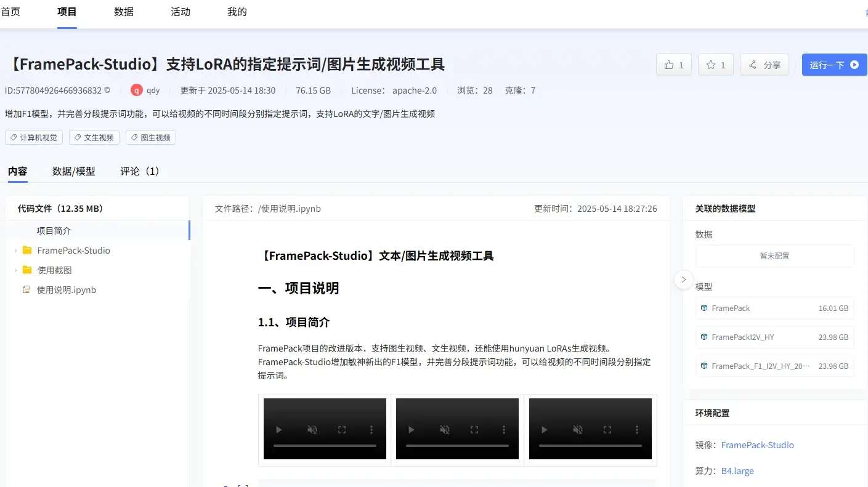Go to the 首页 nav item
This screenshot has height=487, width=868.
point(10,12)
